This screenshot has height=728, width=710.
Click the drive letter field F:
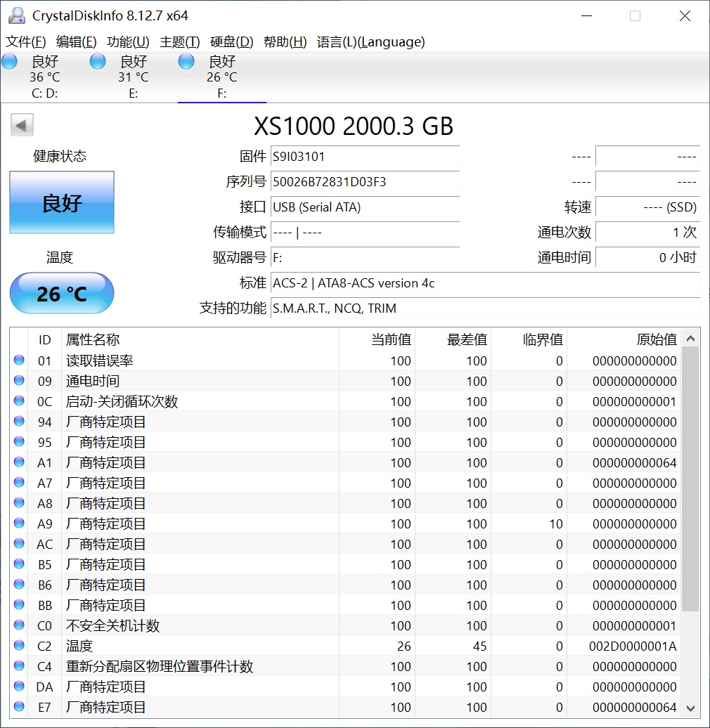point(365,258)
